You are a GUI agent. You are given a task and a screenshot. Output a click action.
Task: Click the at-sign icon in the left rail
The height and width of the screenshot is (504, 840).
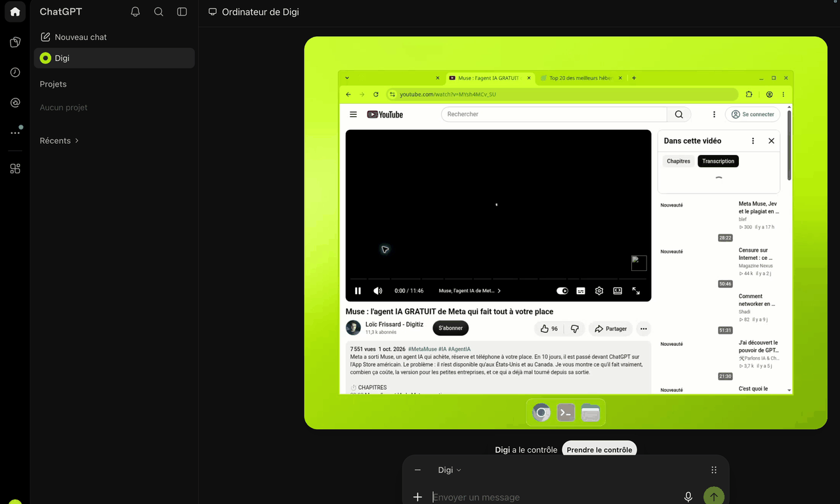(15, 102)
